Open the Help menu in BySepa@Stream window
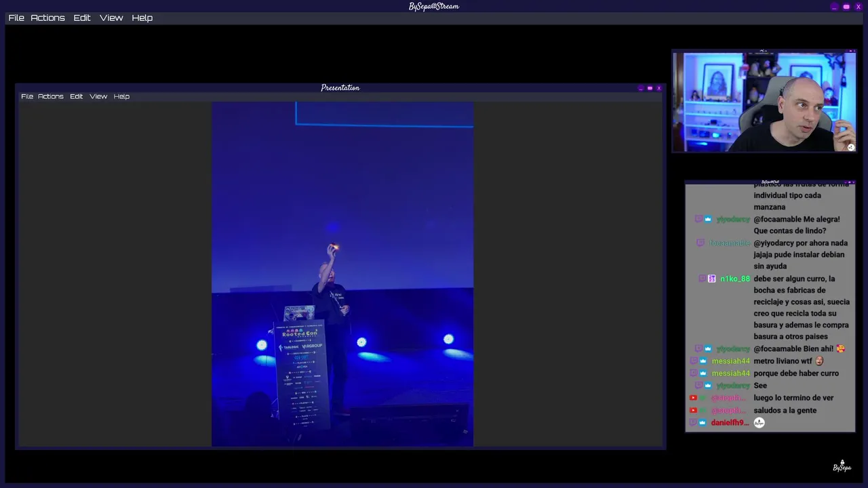This screenshot has width=868, height=488. (142, 18)
